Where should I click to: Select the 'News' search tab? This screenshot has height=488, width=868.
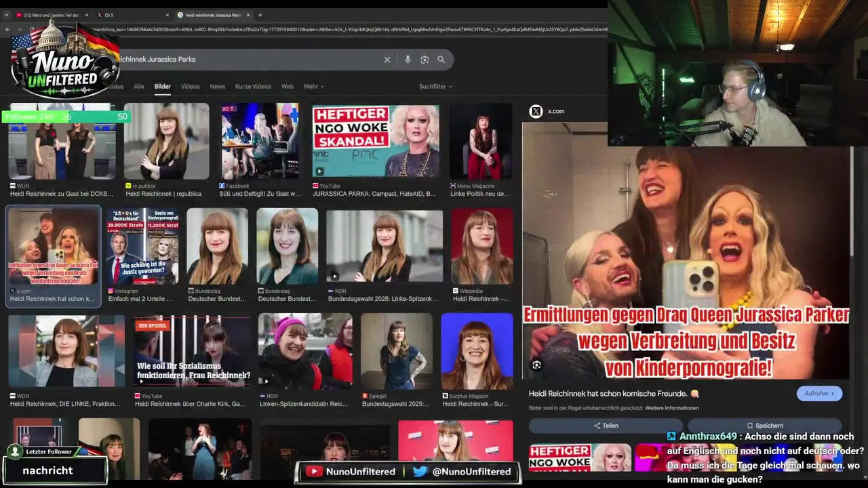point(218,87)
